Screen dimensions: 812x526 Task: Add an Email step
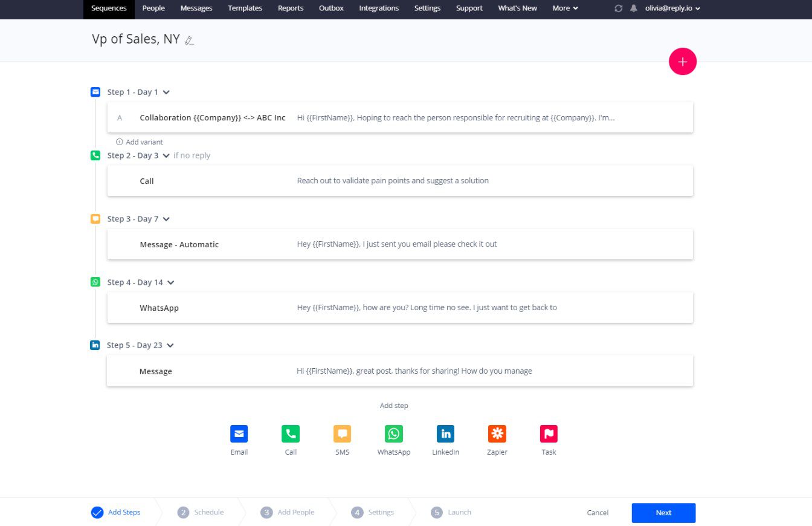239,433
